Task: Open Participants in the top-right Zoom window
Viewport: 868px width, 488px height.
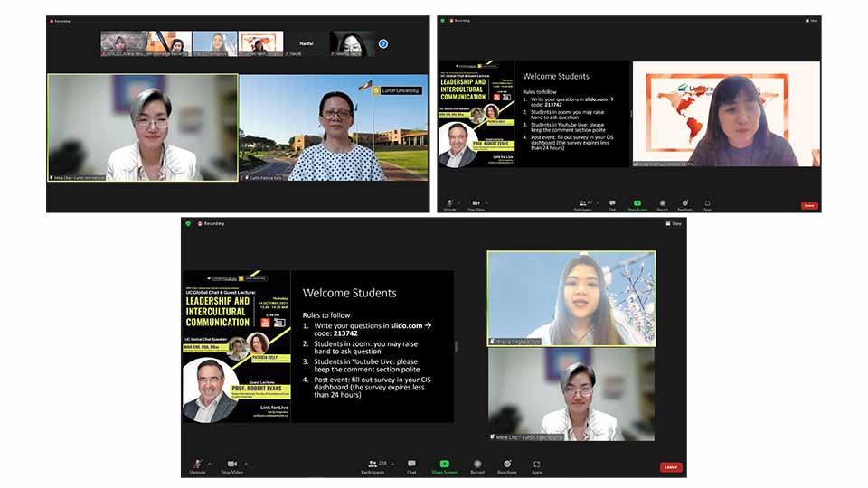Action: (x=583, y=206)
